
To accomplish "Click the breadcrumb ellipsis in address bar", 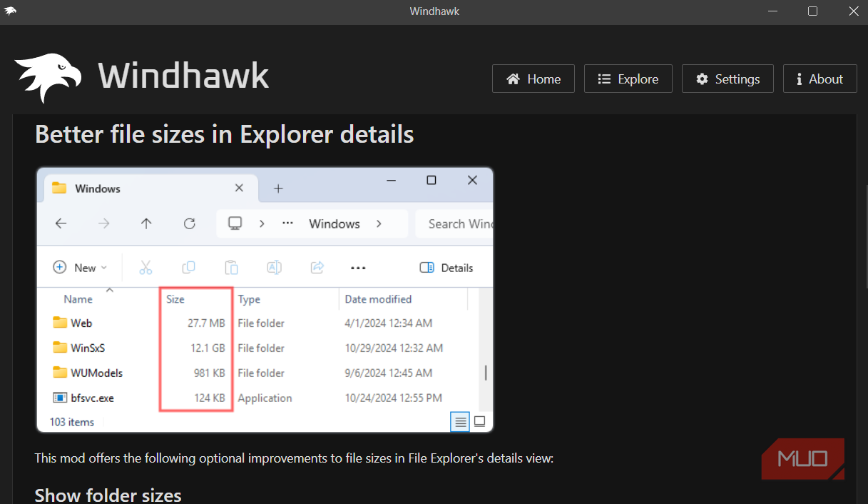I will [287, 223].
